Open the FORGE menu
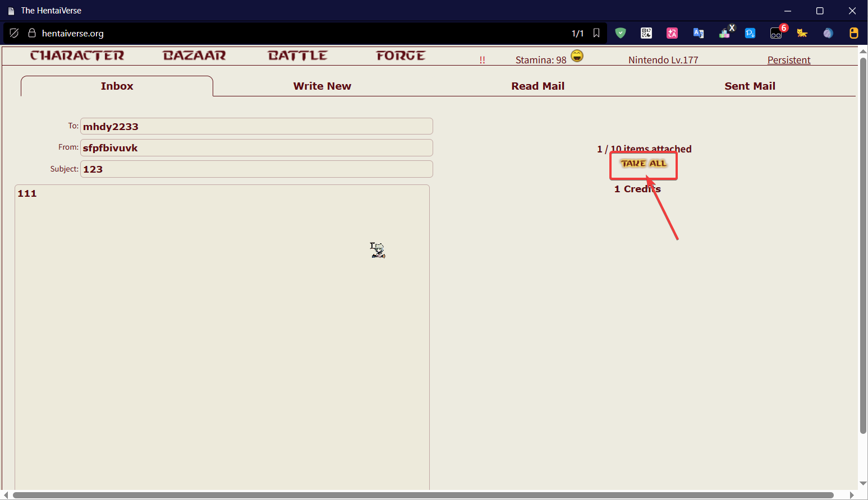 [x=401, y=55]
